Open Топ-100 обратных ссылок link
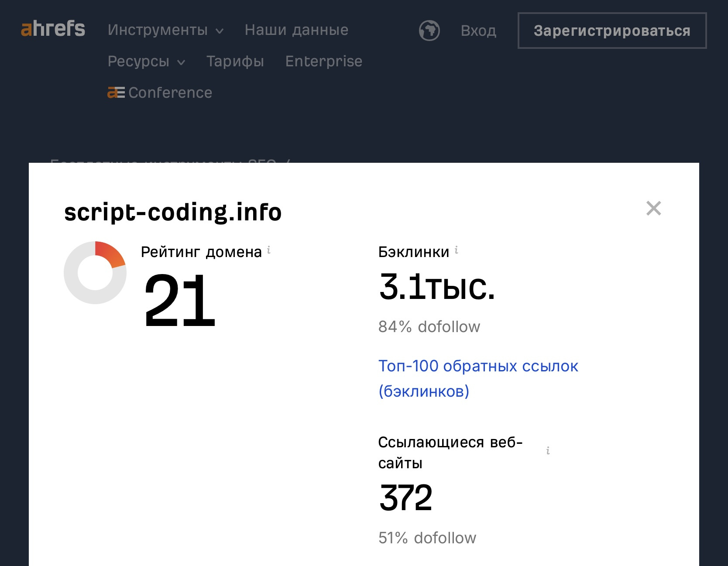This screenshot has height=566, width=728. click(x=478, y=378)
